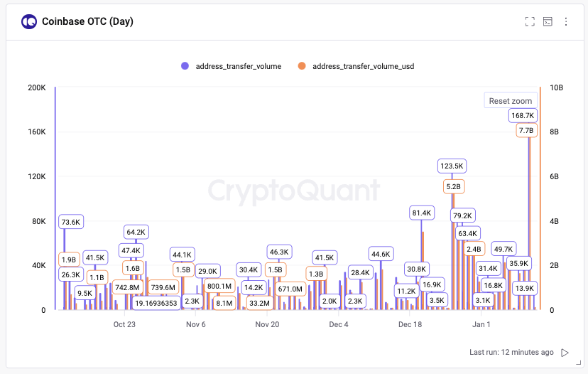The width and height of the screenshot is (588, 374).
Task: Click the 19.16936353 data label
Action: click(x=156, y=302)
